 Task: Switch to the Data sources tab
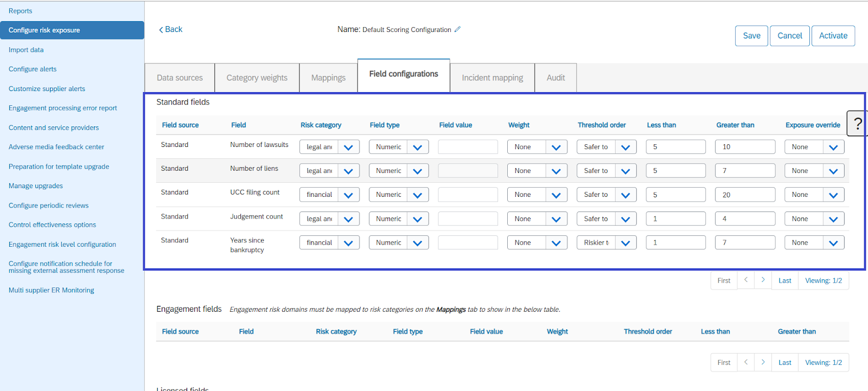click(x=180, y=78)
